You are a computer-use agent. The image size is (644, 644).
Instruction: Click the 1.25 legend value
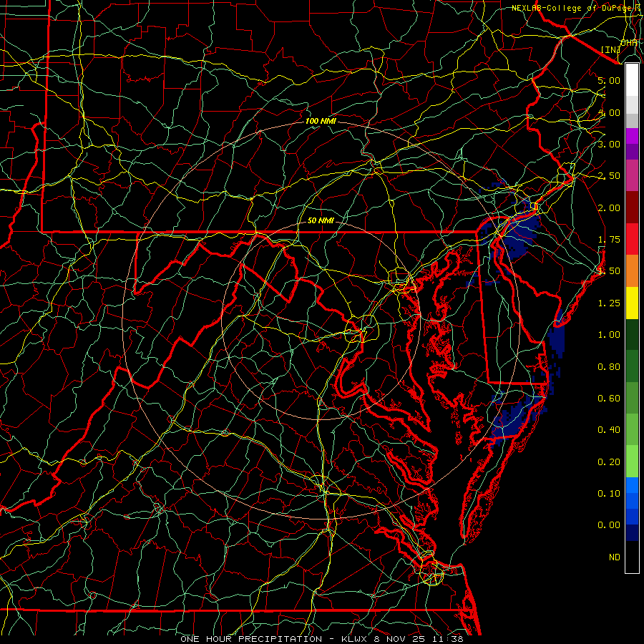coord(609,303)
